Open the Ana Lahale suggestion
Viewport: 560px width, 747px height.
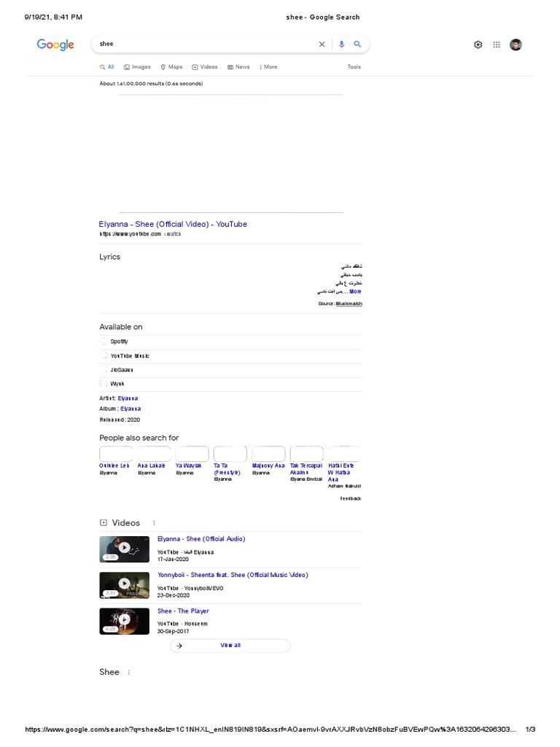[x=152, y=465]
